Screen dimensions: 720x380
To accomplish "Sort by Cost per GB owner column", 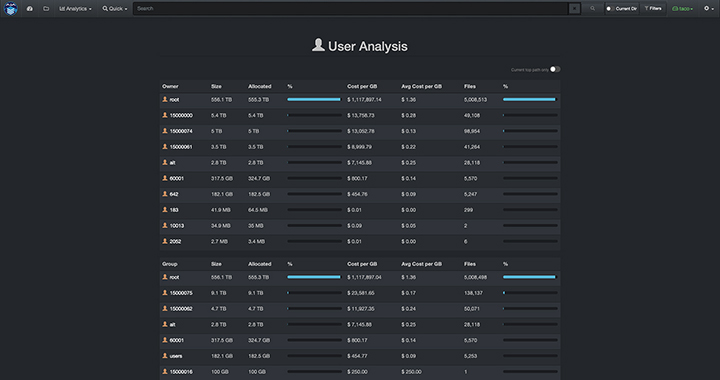I will [x=362, y=86].
